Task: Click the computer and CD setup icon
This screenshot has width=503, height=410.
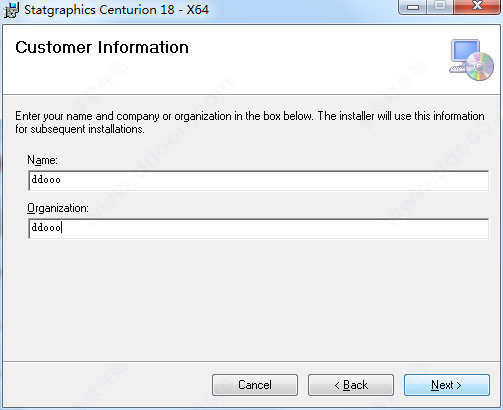Action: pos(471,60)
